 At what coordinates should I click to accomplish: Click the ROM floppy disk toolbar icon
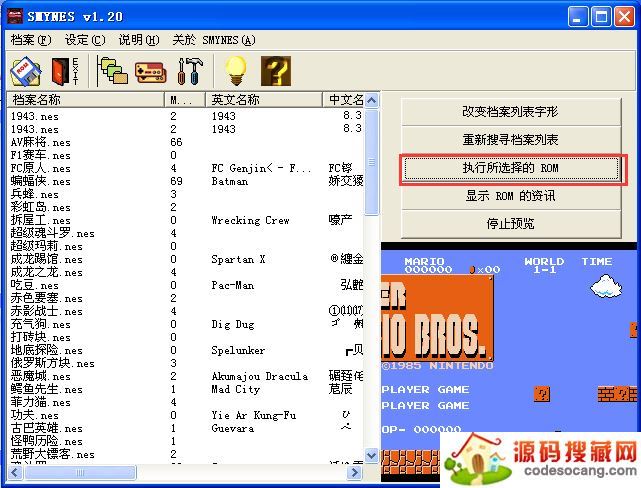pos(26,71)
